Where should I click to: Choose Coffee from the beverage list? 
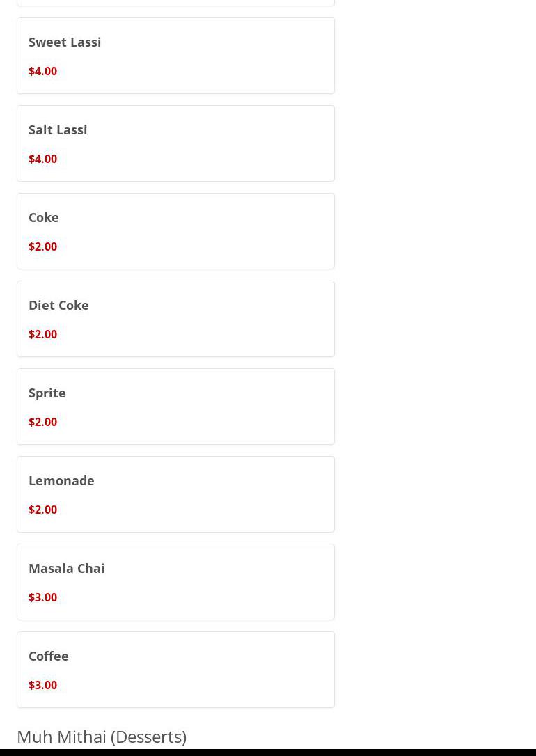(x=49, y=656)
